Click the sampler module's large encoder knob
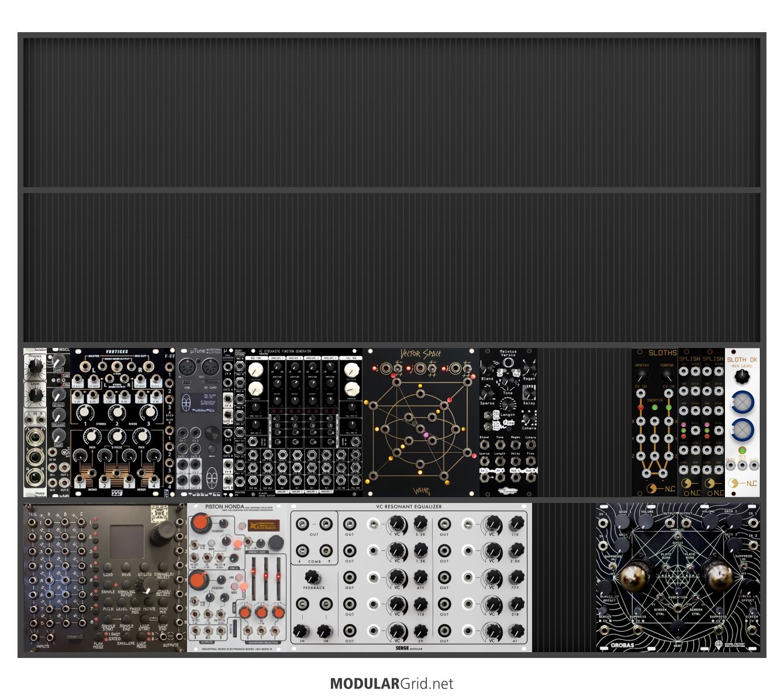Image resolution: width=784 pixels, height=696 pixels. click(x=163, y=533)
